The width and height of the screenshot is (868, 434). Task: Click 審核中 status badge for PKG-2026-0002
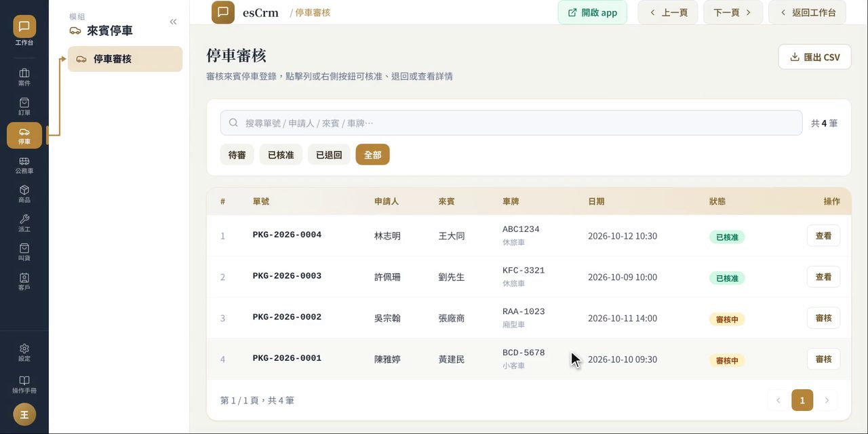coord(727,319)
